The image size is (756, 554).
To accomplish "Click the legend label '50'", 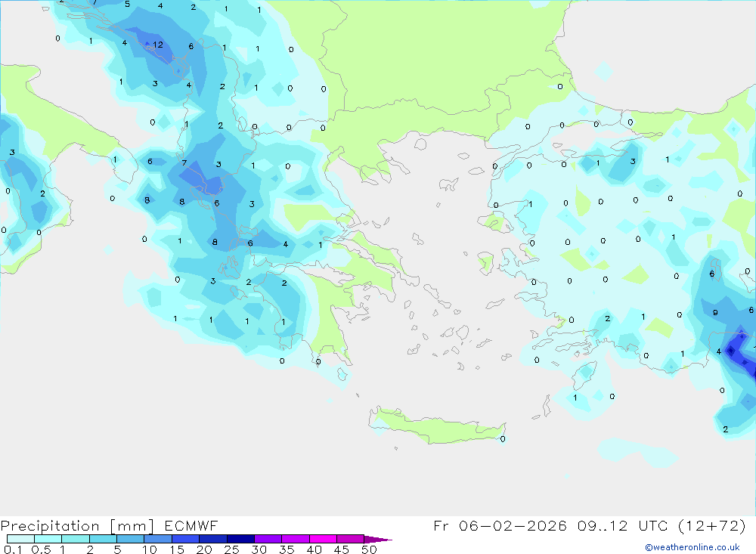I will tap(369, 549).
